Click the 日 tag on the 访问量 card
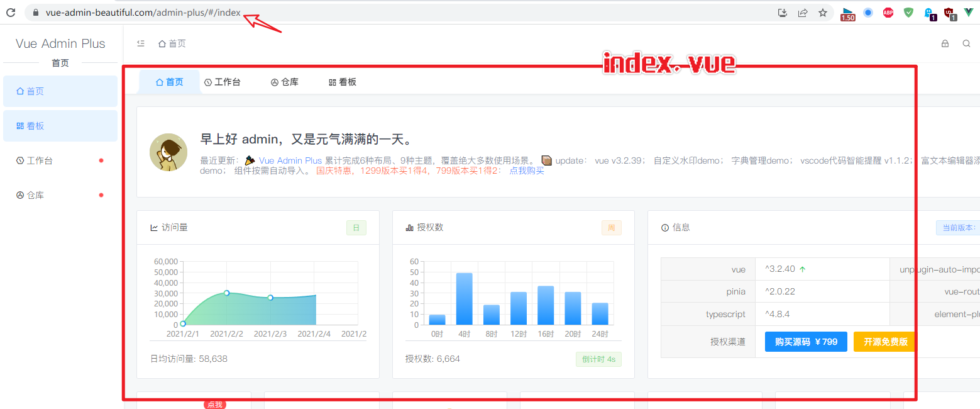 click(356, 228)
